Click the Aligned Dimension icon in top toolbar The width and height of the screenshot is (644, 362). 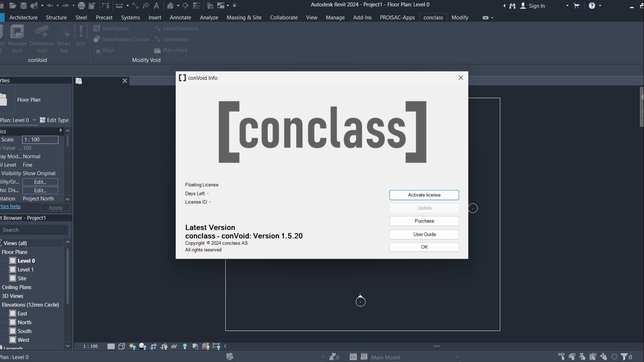[135, 6]
